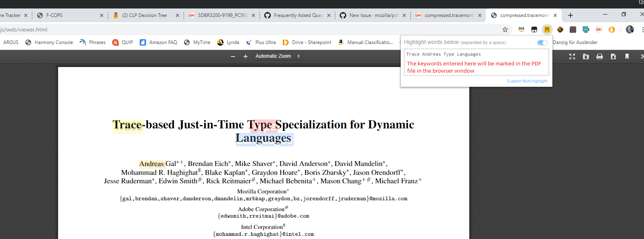Viewport: 644px width, 239px height.
Task: Open the dark red-blue extension icon
Action: coord(573,29)
